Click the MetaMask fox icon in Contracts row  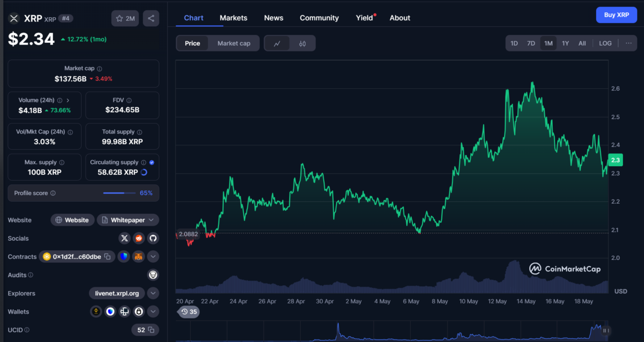pyautogui.click(x=138, y=257)
